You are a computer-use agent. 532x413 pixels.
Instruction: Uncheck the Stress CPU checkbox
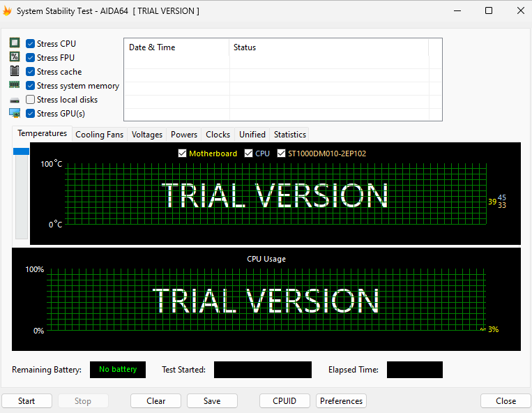click(x=30, y=44)
